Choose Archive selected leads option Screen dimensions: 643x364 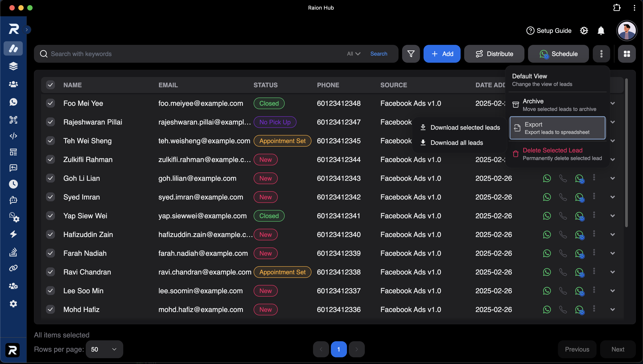click(x=557, y=105)
